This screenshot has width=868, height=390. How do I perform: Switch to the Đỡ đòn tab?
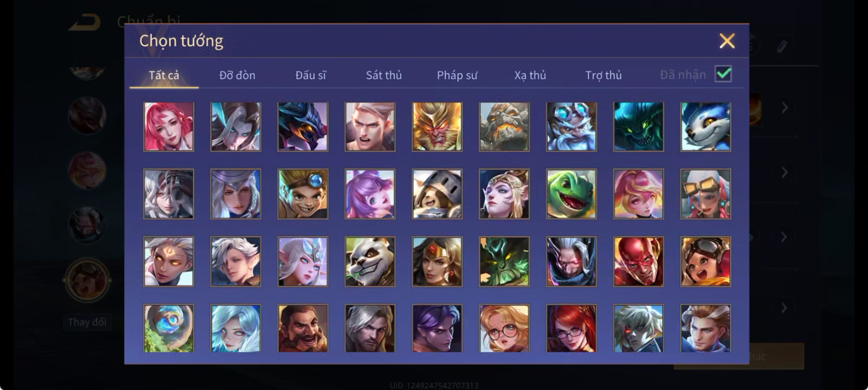(x=237, y=75)
